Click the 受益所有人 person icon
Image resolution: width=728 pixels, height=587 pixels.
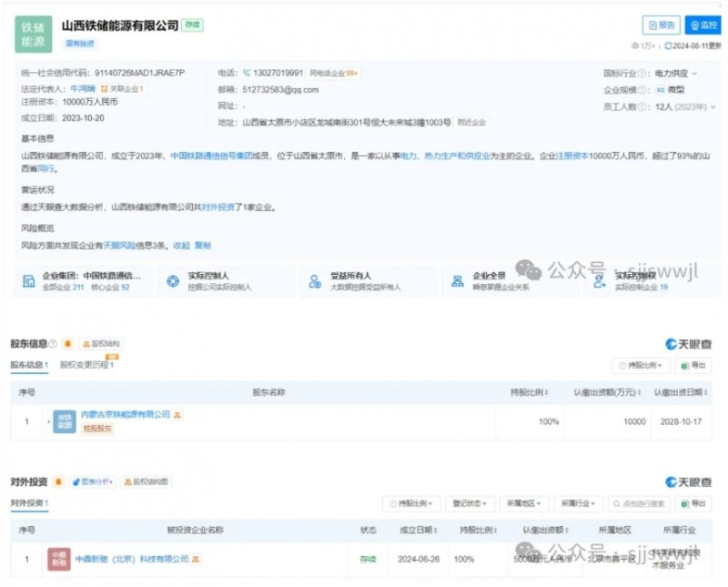[315, 281]
